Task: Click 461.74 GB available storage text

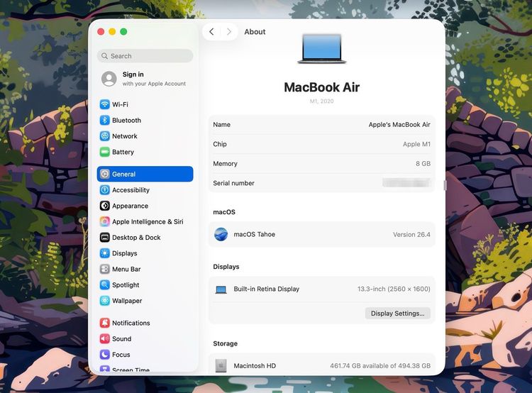Action: (380, 366)
